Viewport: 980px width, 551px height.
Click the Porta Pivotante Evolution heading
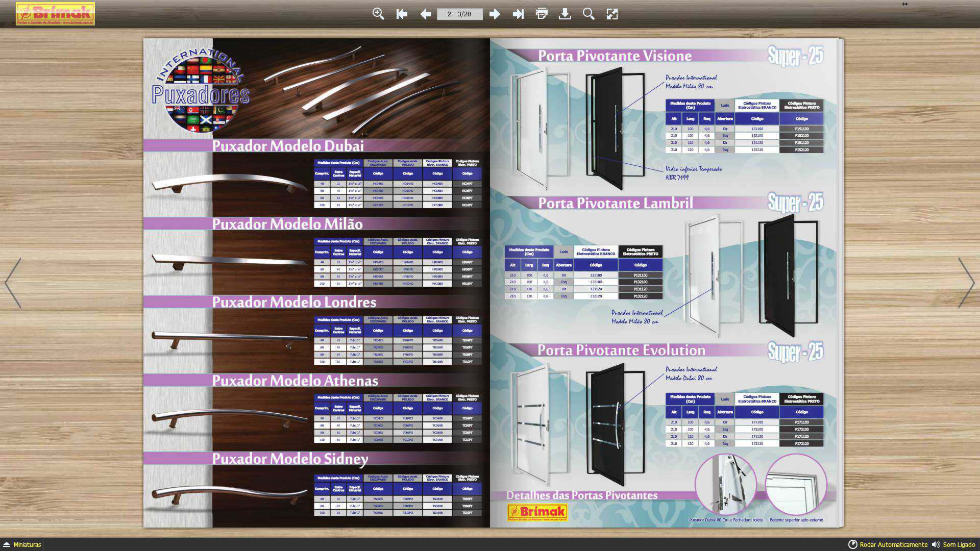621,350
